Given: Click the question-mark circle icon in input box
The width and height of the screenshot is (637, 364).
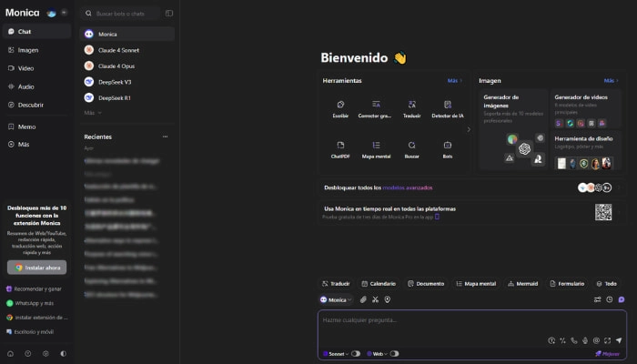Looking at the screenshot, I should tap(551, 340).
